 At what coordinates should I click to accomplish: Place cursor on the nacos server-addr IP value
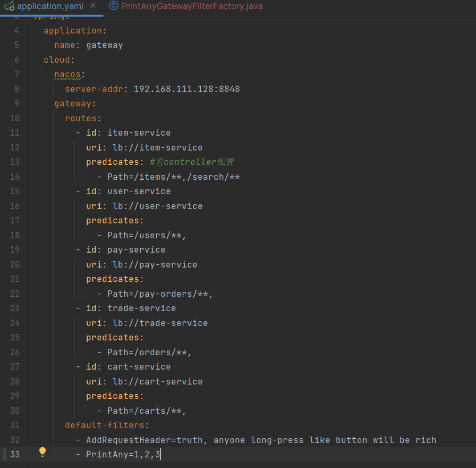186,89
